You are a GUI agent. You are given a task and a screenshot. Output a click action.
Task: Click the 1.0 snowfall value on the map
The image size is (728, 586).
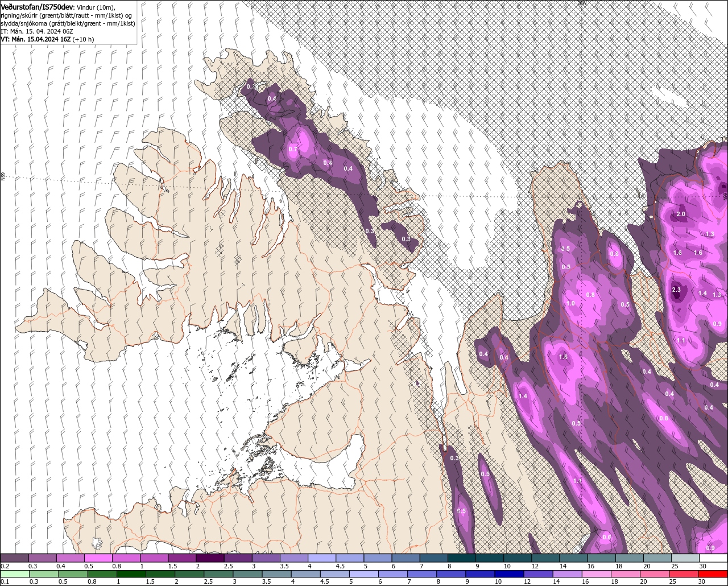pos(570,303)
